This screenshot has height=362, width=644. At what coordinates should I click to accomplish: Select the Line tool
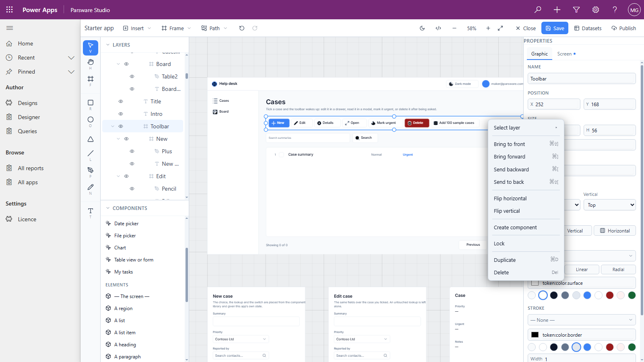coord(91,155)
